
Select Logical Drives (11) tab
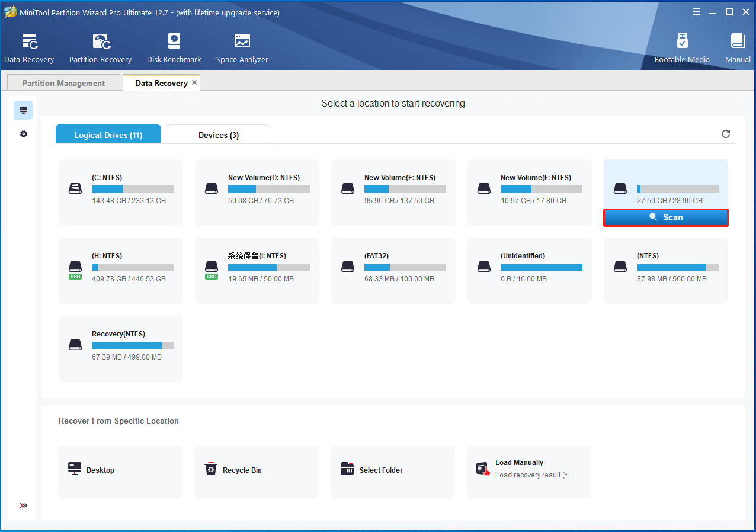coord(108,134)
